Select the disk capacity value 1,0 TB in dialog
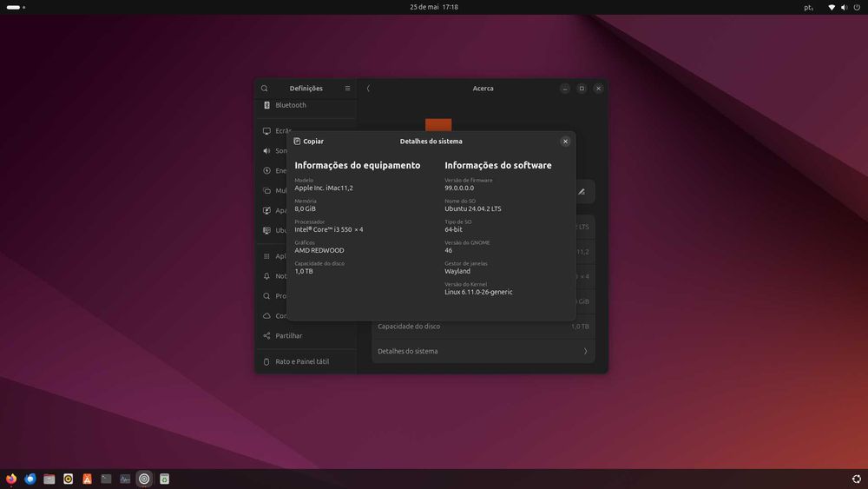868x489 pixels. pyautogui.click(x=303, y=271)
